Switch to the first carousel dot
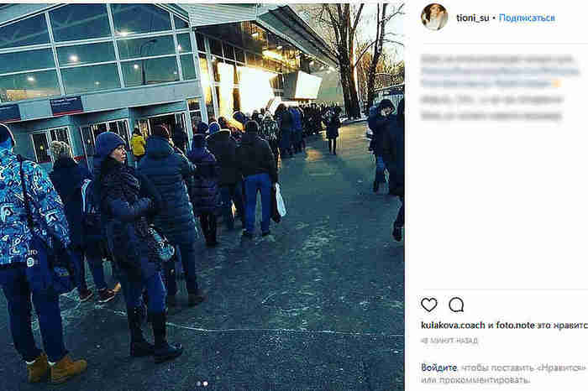The height and width of the screenshot is (391, 588). (199, 383)
